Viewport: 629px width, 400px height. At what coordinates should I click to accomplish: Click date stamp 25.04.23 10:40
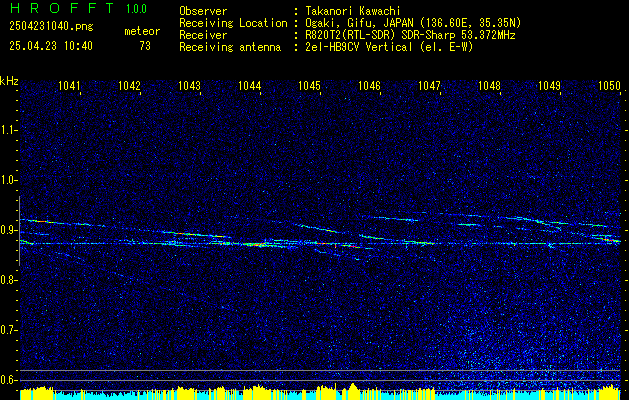click(51, 46)
